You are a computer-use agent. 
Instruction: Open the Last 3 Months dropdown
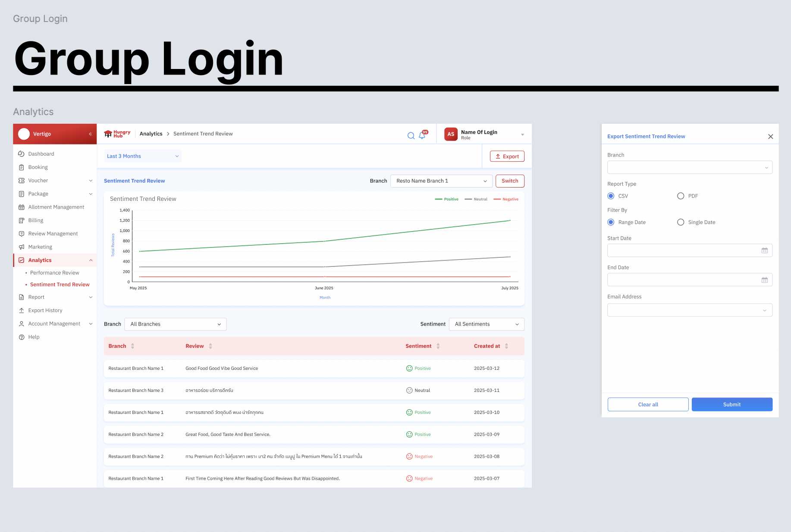142,156
